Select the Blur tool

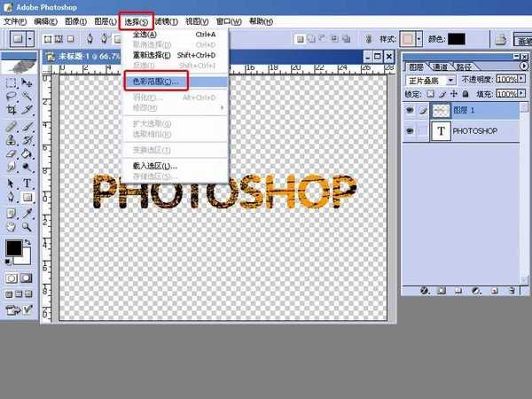click(x=12, y=167)
